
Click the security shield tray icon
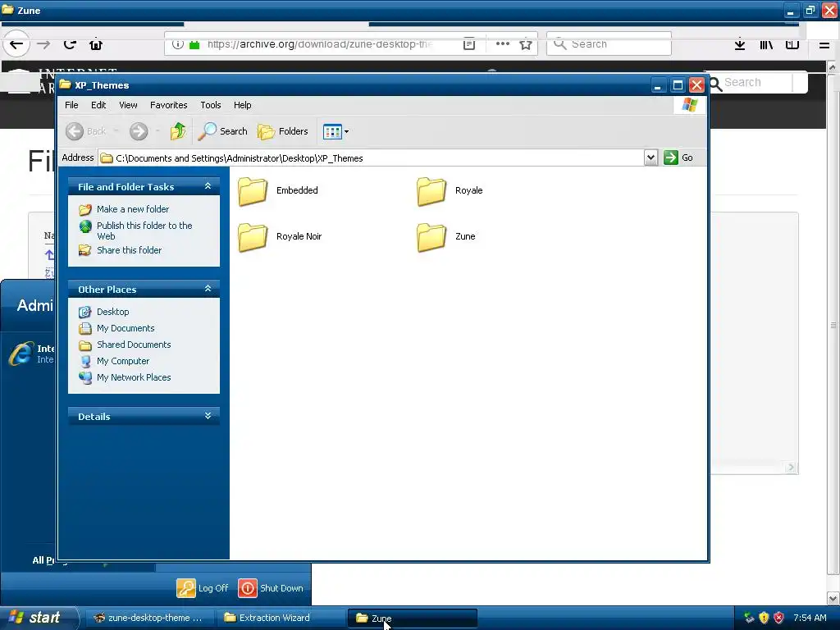click(x=764, y=618)
